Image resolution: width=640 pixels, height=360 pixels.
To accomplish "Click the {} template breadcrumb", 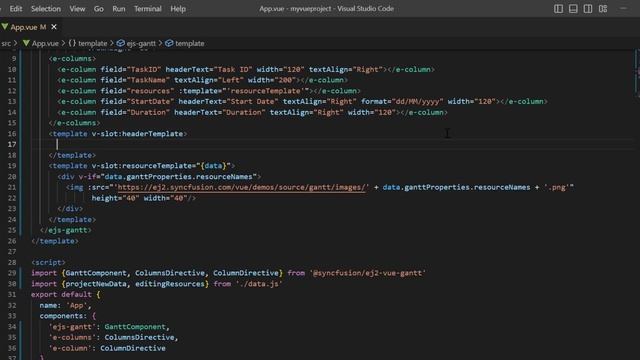I will point(88,43).
